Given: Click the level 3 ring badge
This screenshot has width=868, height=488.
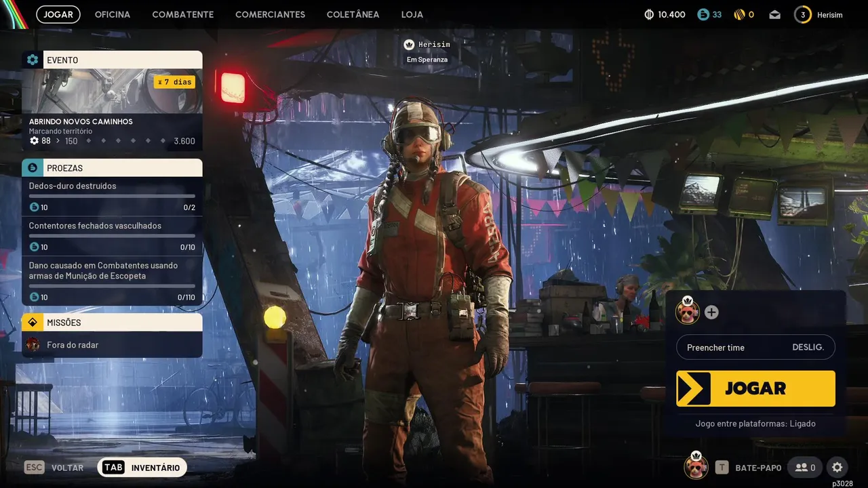Looking at the screenshot, I should point(803,14).
